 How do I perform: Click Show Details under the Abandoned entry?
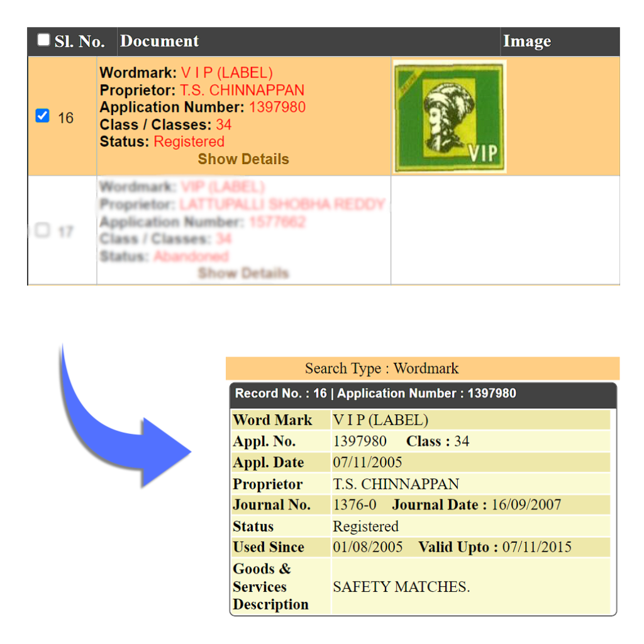click(243, 273)
